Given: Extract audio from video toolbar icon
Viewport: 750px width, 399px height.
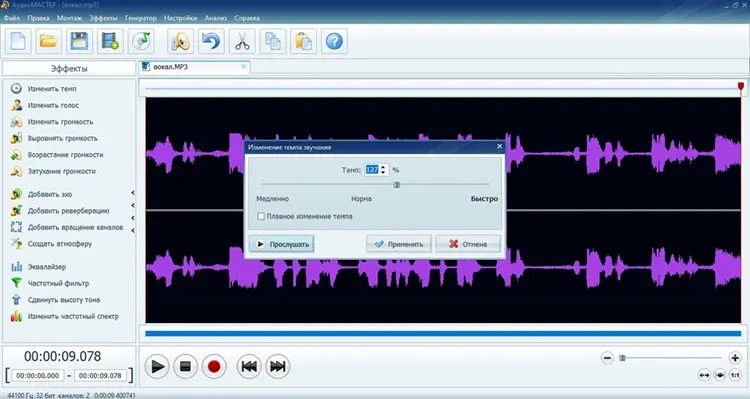Looking at the screenshot, I should click(110, 41).
